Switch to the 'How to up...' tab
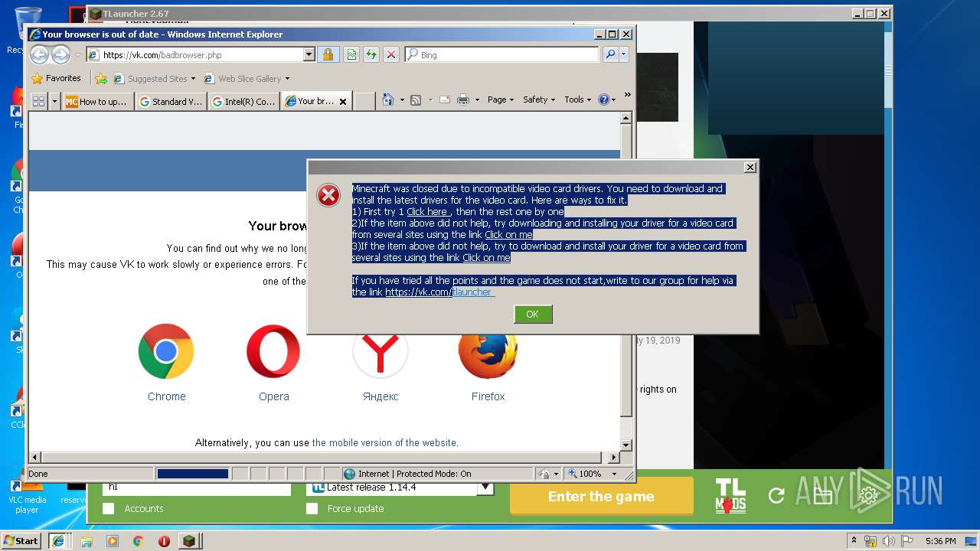 point(97,101)
